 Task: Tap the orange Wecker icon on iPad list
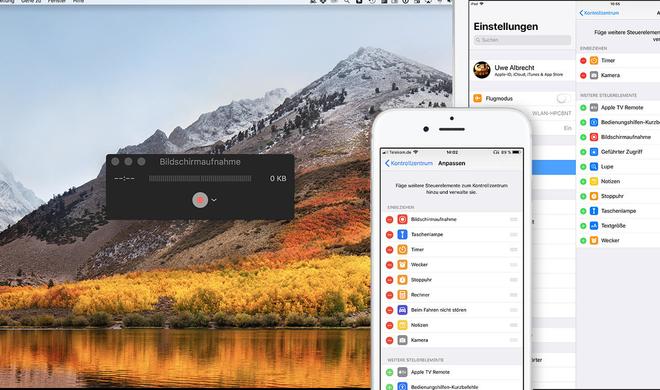(x=593, y=240)
